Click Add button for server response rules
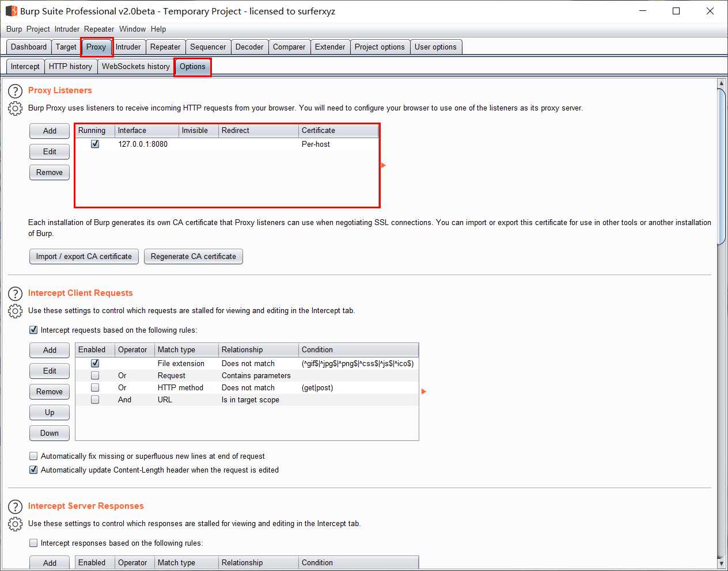Image resolution: width=728 pixels, height=571 pixels. 50,563
